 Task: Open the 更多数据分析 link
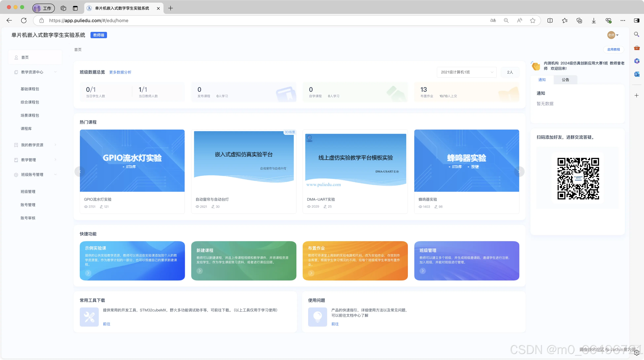120,72
